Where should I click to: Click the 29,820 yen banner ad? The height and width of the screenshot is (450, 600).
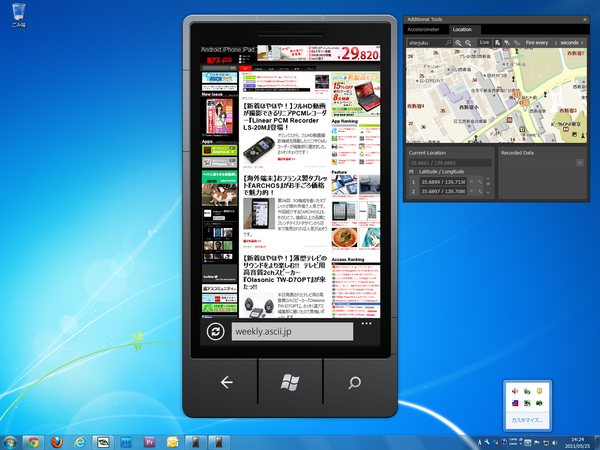point(318,53)
